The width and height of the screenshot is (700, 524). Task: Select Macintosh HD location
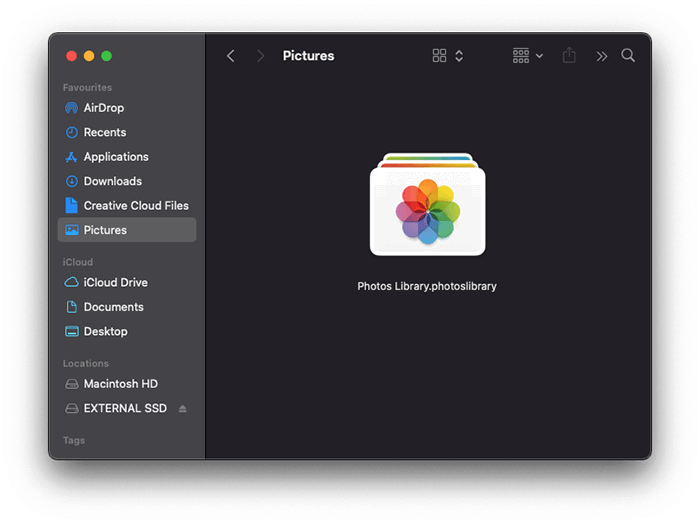click(x=127, y=384)
